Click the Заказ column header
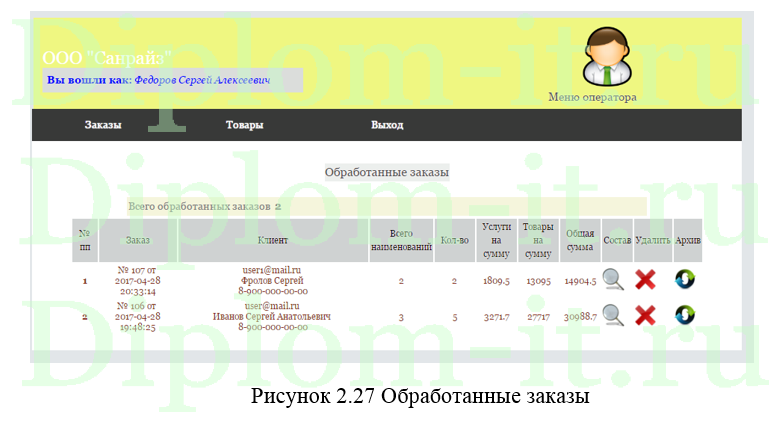The image size is (769, 426). coord(138,240)
